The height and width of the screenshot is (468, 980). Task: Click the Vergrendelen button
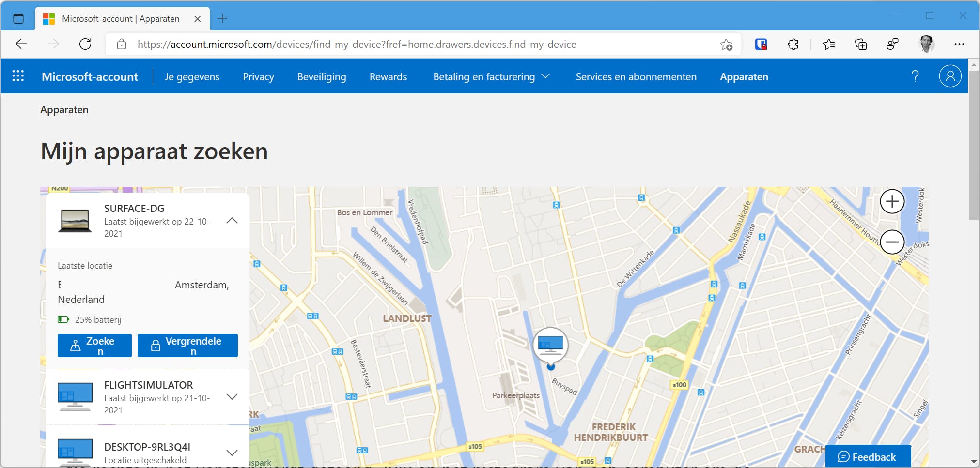(x=187, y=346)
